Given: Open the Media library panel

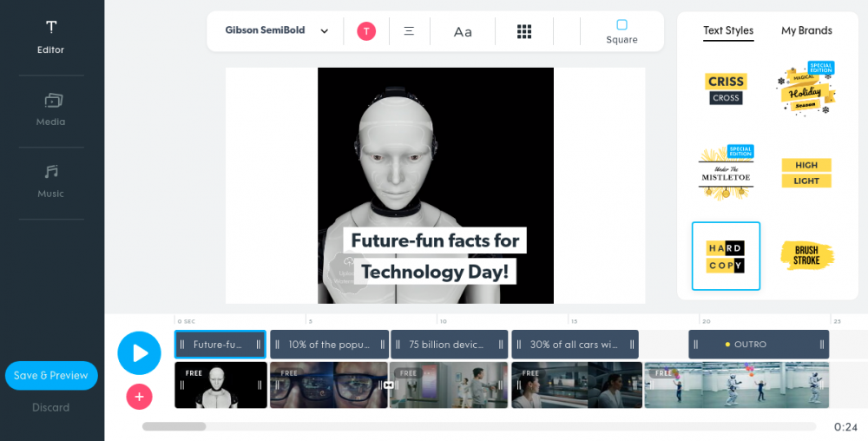Looking at the screenshot, I should pyautogui.click(x=50, y=109).
